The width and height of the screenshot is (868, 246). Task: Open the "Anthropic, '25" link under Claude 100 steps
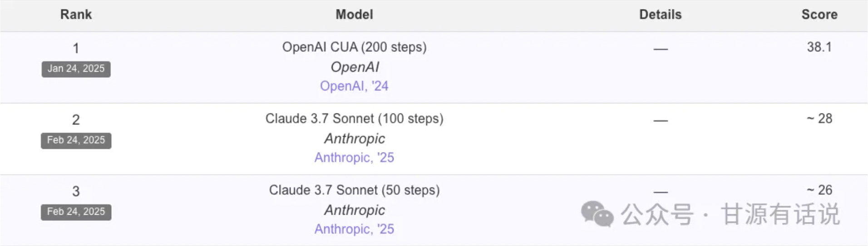pos(354,157)
